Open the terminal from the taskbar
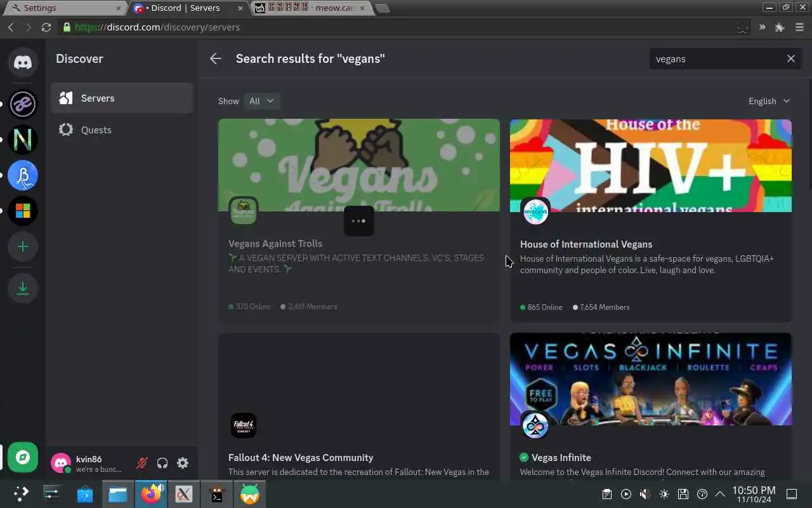The width and height of the screenshot is (812, 508). click(217, 493)
